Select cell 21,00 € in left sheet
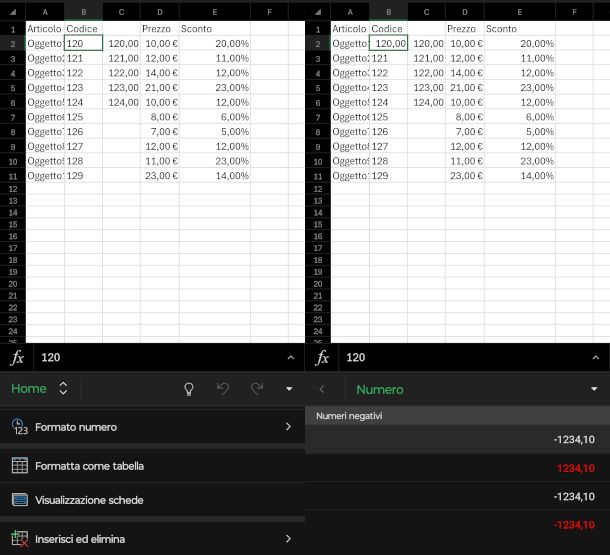 [x=160, y=88]
